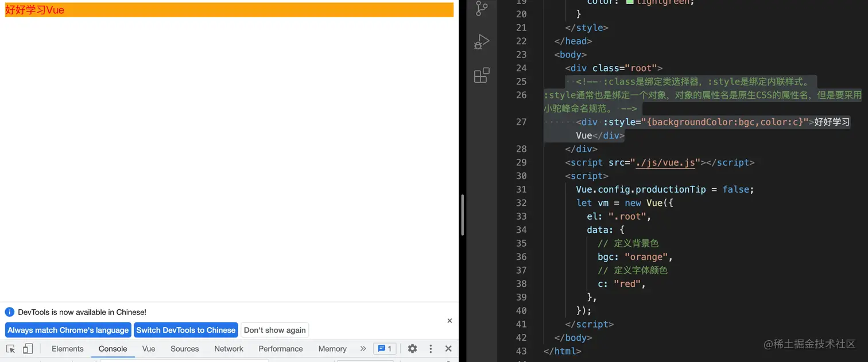The width and height of the screenshot is (868, 362).
Task: Switch to the Sources tab
Action: pos(184,349)
